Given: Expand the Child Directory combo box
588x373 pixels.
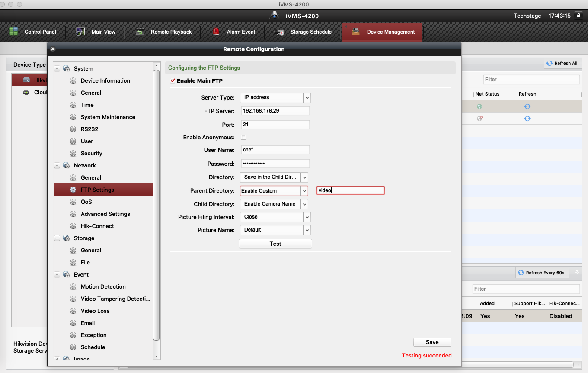Looking at the screenshot, I should 304,204.
